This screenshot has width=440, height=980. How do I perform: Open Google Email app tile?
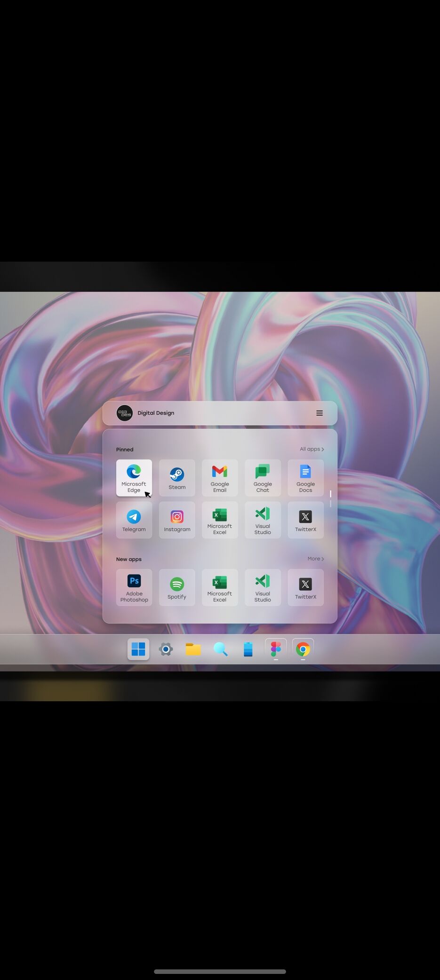pos(220,478)
